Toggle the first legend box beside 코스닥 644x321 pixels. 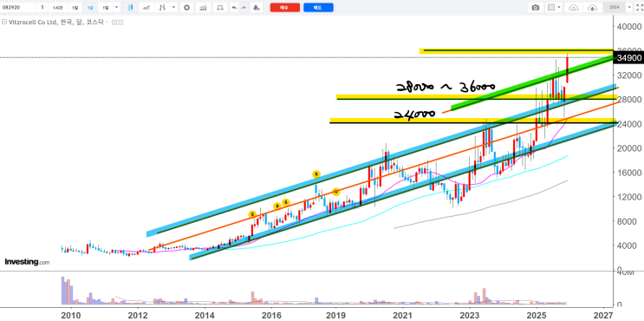coord(114,23)
